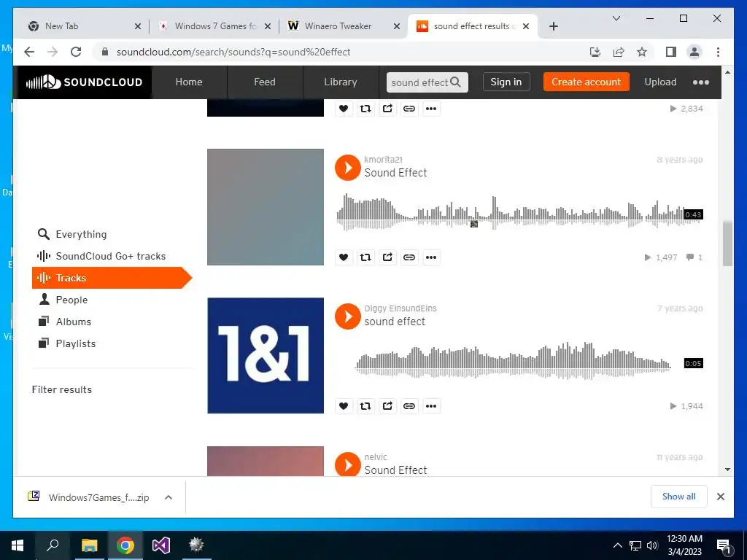The width and height of the screenshot is (747, 560).
Task: Filter search results by Albums
Action: (113, 322)
